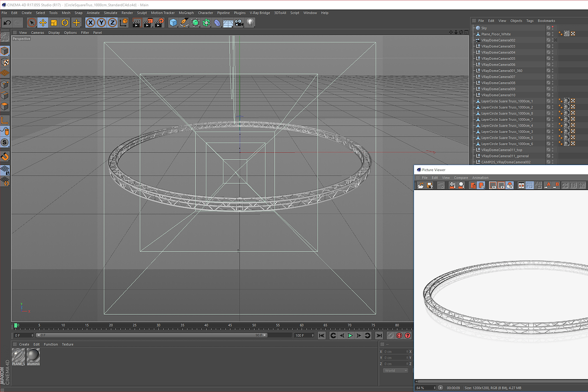
Task: Click the 100 F end frame field
Action: (x=303, y=336)
